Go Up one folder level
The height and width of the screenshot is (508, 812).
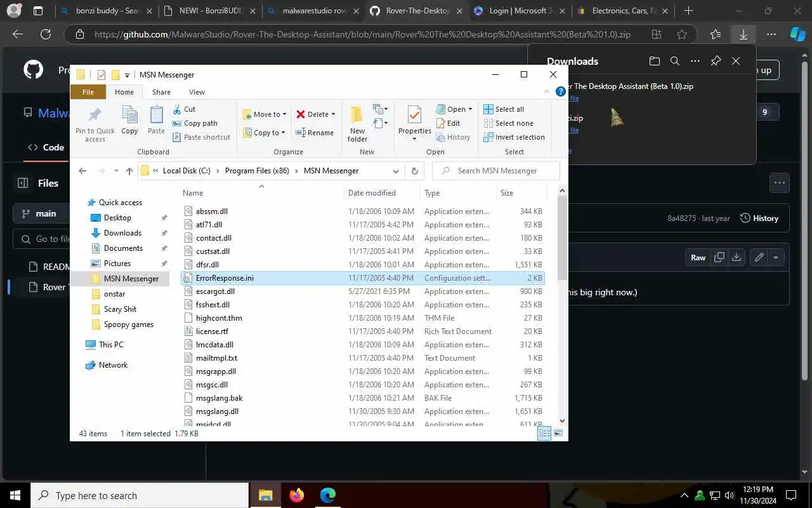tap(129, 171)
